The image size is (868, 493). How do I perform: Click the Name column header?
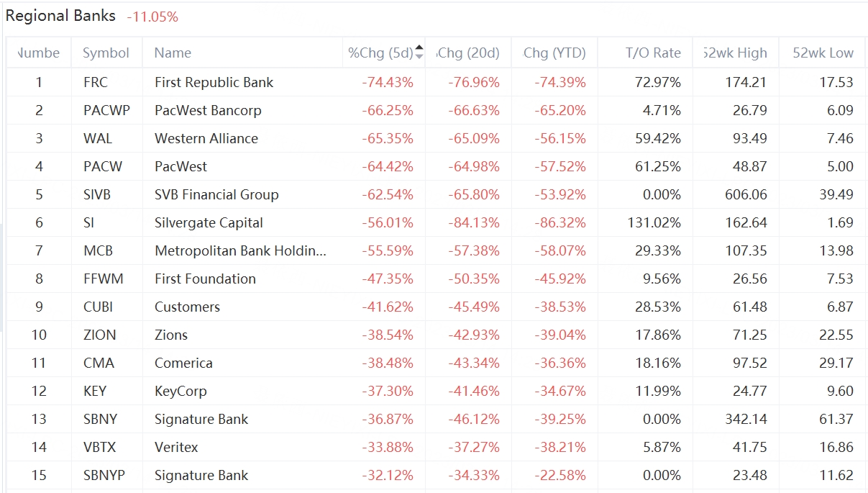pyautogui.click(x=173, y=53)
